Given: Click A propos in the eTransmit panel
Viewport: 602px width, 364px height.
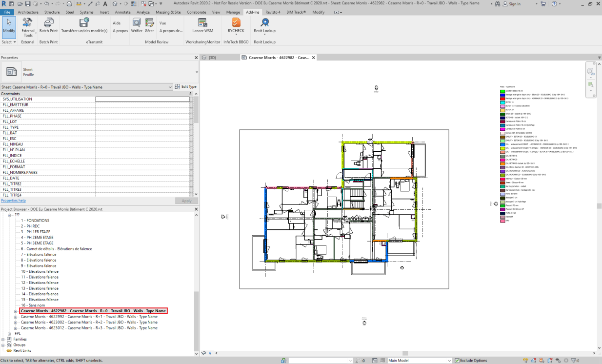Looking at the screenshot, I should coord(120,30).
